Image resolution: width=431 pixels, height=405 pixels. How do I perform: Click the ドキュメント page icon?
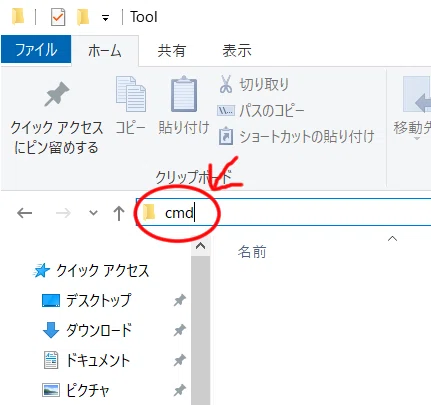coord(51,360)
